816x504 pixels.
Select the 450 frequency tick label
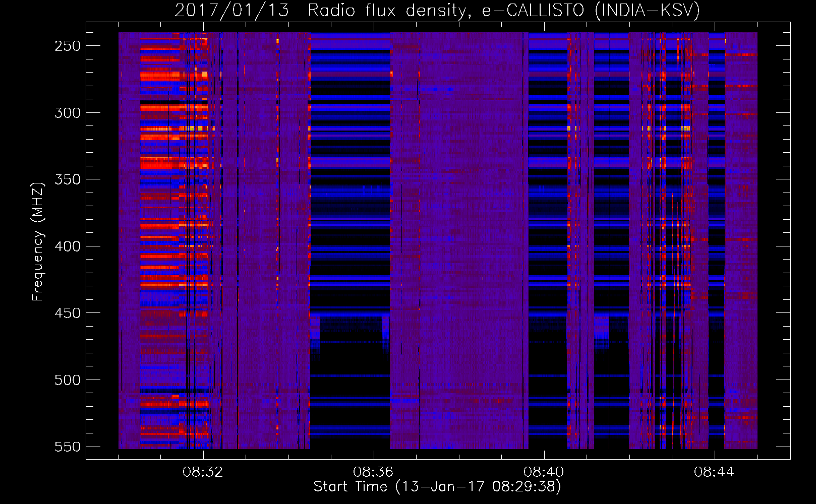(x=68, y=313)
